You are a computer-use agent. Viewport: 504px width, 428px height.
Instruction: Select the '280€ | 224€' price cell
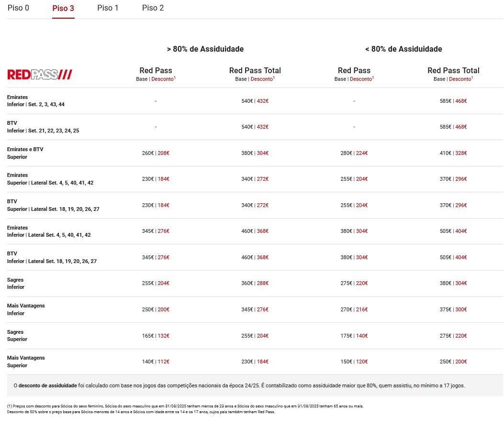tap(354, 153)
